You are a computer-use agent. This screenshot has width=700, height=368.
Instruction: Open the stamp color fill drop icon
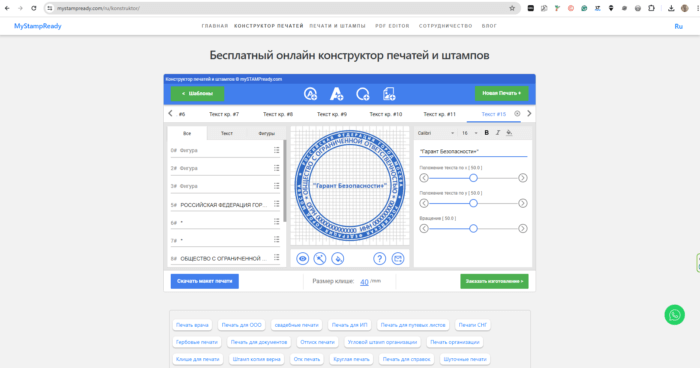338,259
